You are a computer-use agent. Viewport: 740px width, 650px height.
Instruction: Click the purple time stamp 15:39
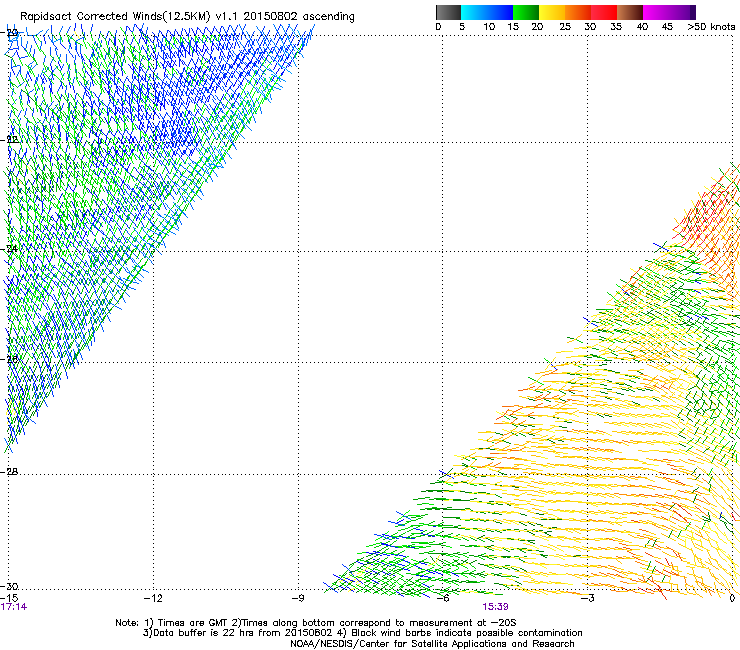pos(495,607)
